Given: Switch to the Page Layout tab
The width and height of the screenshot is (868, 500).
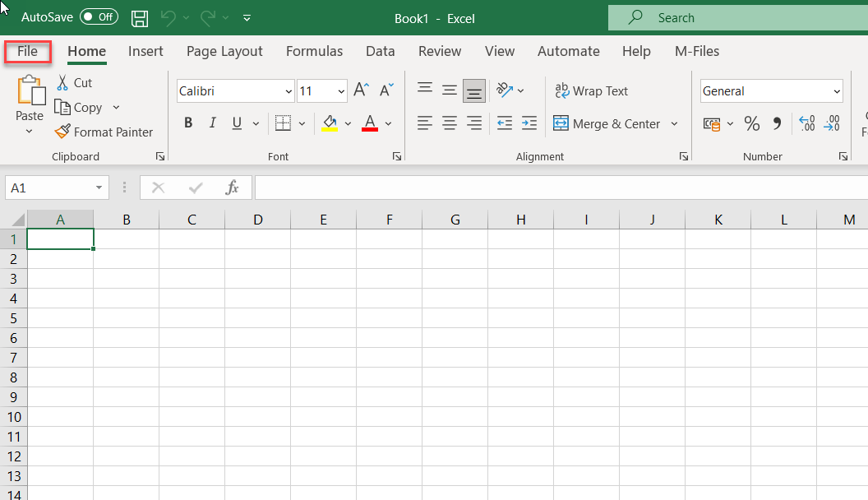Looking at the screenshot, I should [x=224, y=51].
